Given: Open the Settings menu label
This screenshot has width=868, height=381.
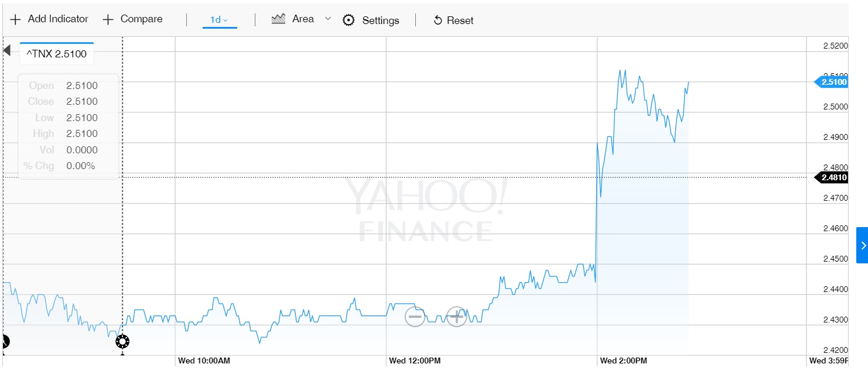Looking at the screenshot, I should (x=381, y=20).
